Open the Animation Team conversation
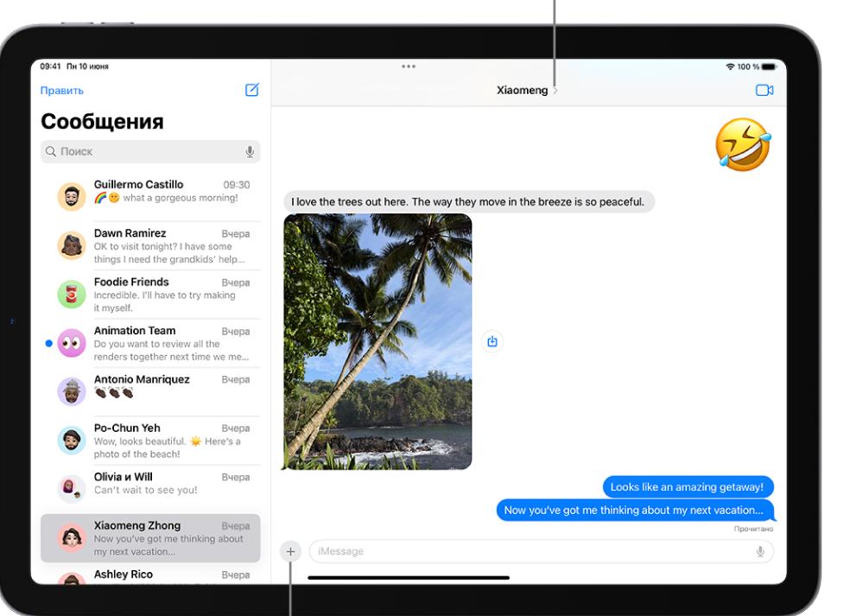 point(150,343)
